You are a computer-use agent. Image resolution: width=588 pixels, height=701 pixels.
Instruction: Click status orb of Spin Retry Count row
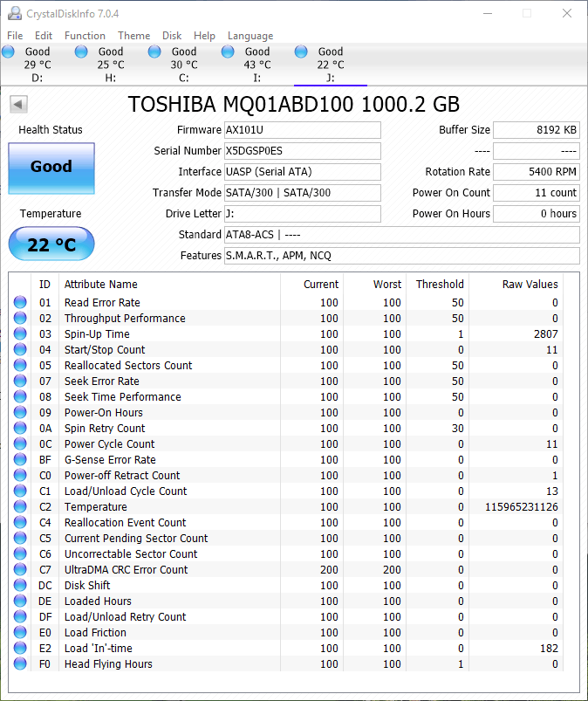[x=20, y=428]
